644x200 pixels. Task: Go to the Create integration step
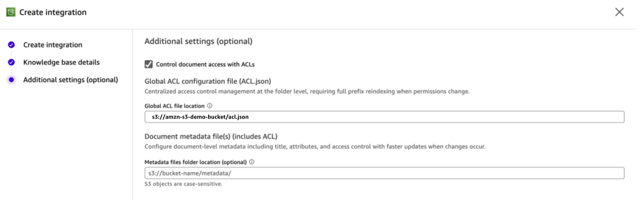click(53, 45)
